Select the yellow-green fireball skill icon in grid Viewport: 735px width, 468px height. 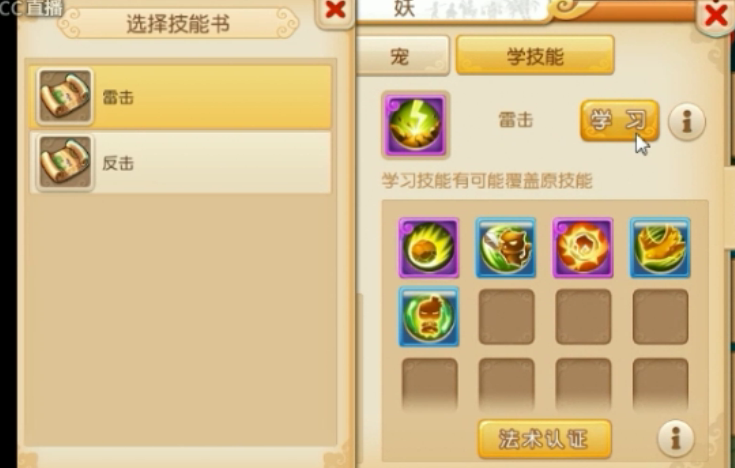tap(428, 248)
